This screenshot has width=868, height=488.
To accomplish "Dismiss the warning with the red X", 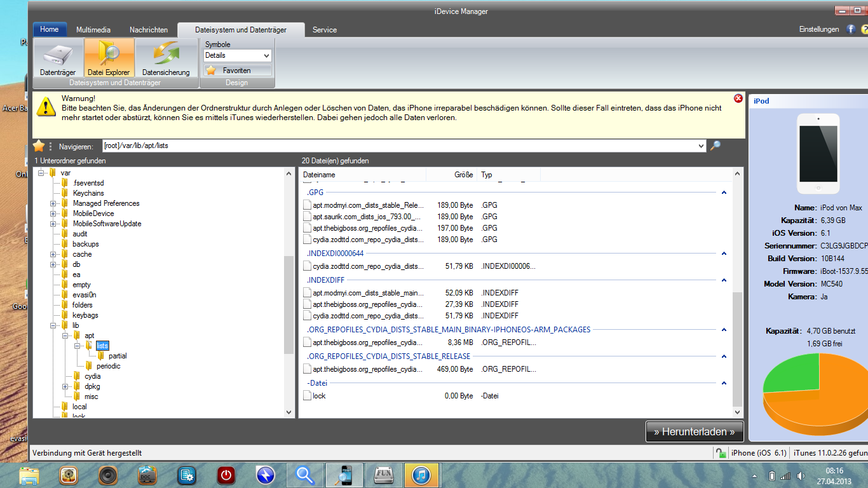I will pyautogui.click(x=738, y=98).
